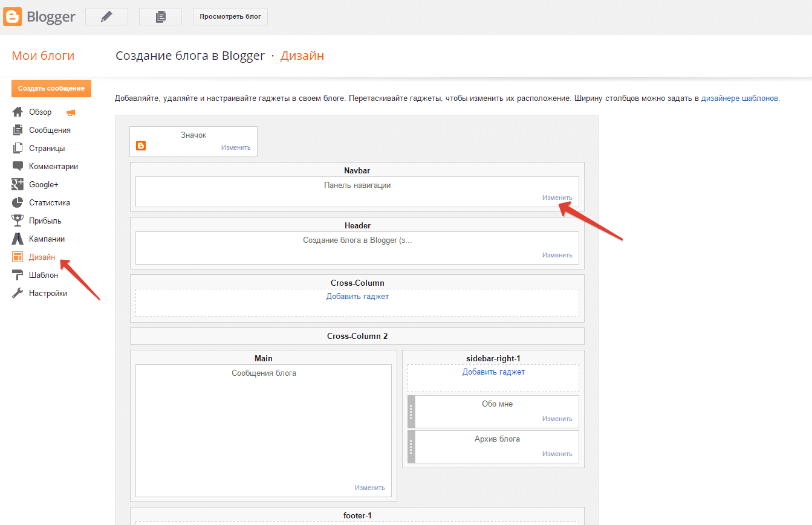Click the pencil new post icon button

(107, 17)
